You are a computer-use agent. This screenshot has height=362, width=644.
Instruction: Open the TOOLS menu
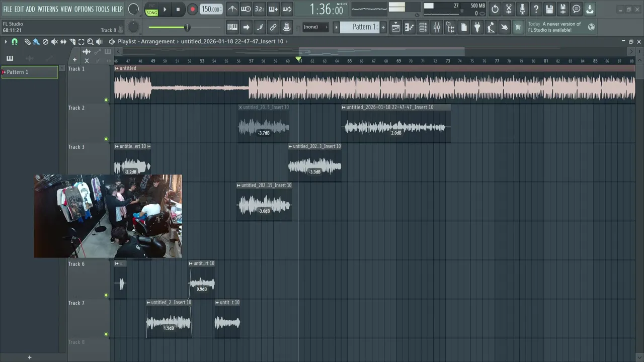coord(103,9)
